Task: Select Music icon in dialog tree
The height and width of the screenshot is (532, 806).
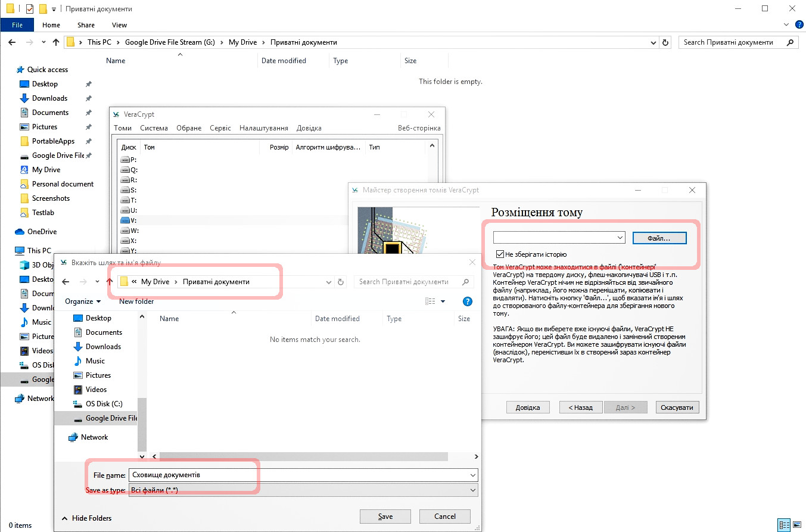Action: click(77, 361)
